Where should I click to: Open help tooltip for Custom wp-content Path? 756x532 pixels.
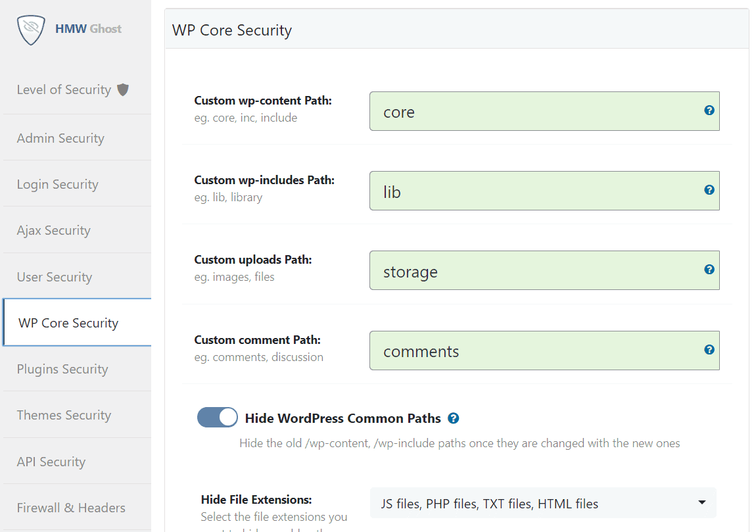709,111
